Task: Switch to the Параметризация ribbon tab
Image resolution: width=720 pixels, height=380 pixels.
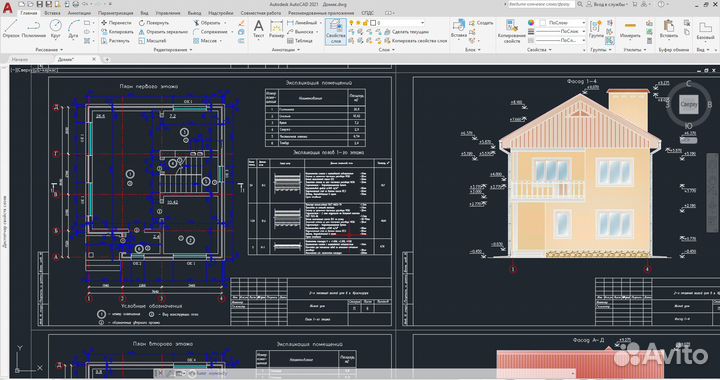Action: tap(115, 13)
